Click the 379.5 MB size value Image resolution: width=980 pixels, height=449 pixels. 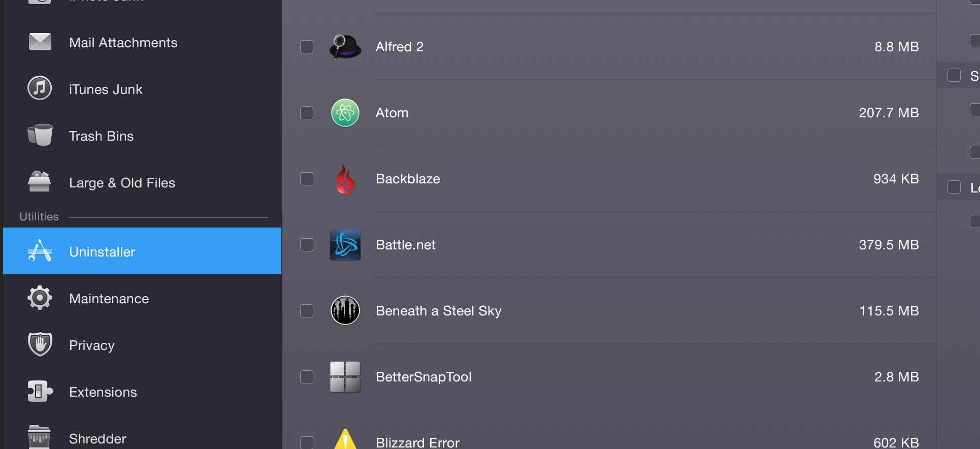pos(889,245)
